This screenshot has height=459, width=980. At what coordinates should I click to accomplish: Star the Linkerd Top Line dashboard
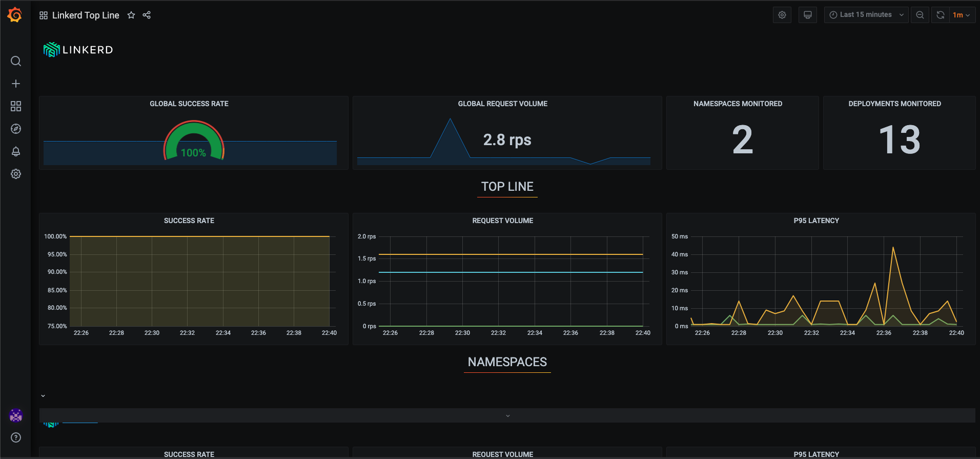131,15
